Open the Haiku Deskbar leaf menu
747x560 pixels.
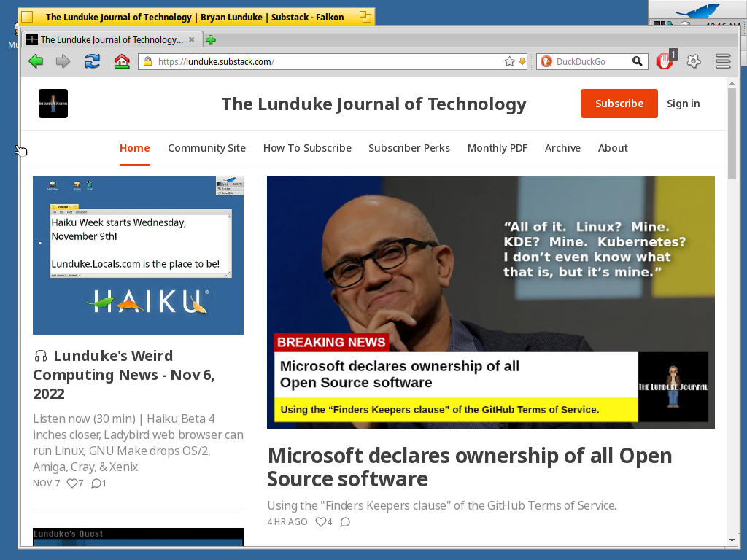tap(697, 10)
